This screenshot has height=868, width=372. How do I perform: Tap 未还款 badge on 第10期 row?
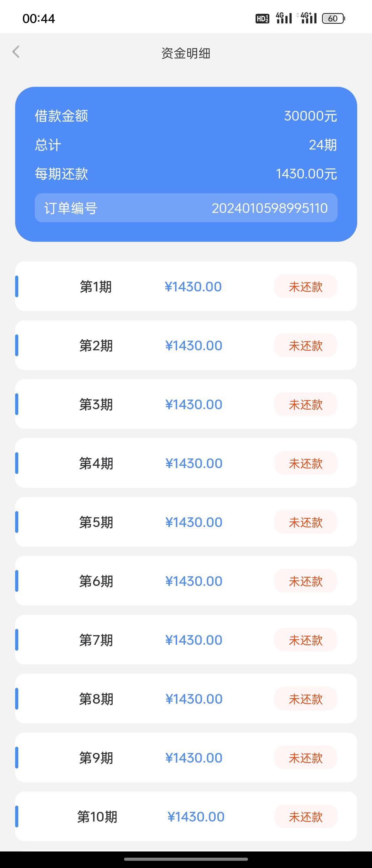pos(306,817)
